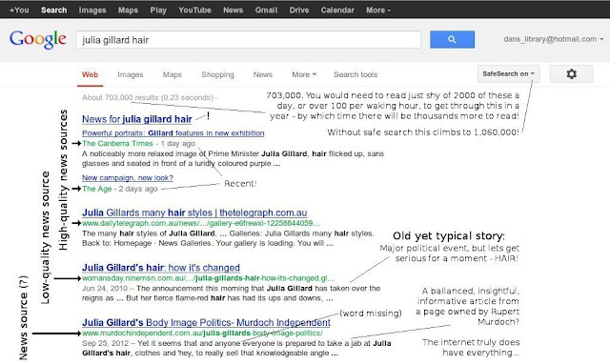This screenshot has height=364, width=610.
Task: Click the Sep 25, 2012 result snippet
Action: coord(236,348)
